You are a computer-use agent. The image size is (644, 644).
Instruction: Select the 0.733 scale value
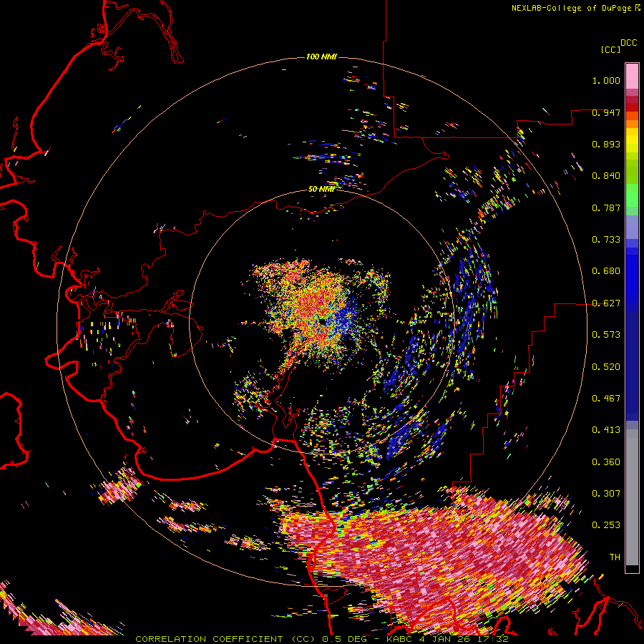coord(606,240)
